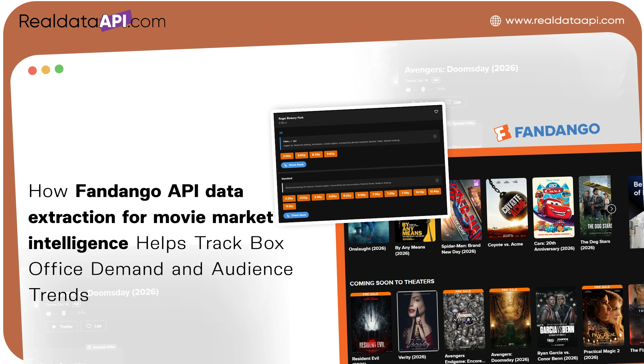644x364 pixels.
Task: Click the faded Special Offer badge near Fandango logo
Action: pyautogui.click(x=461, y=123)
